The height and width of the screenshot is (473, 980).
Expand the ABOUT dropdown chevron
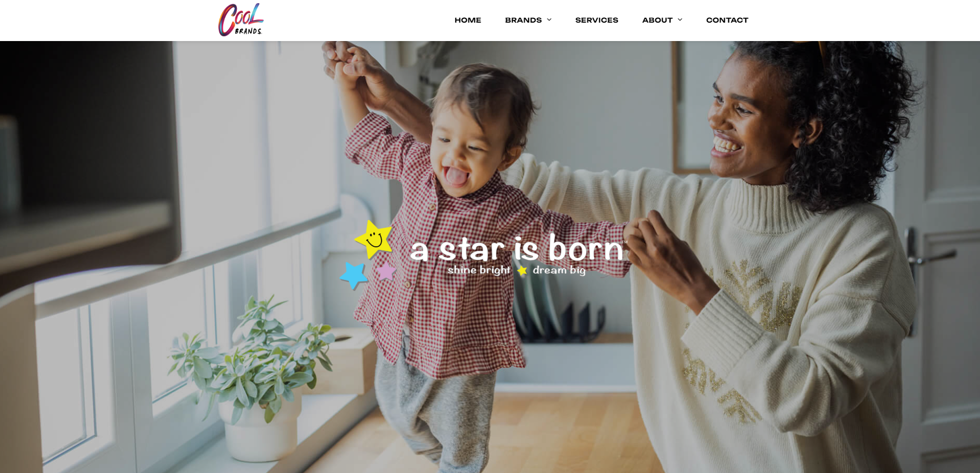pos(680,20)
